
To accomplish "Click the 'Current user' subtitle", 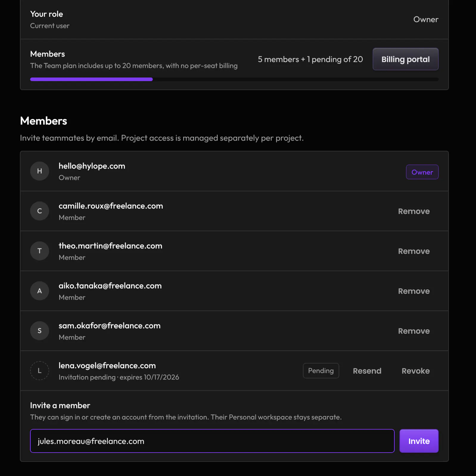I will (50, 26).
